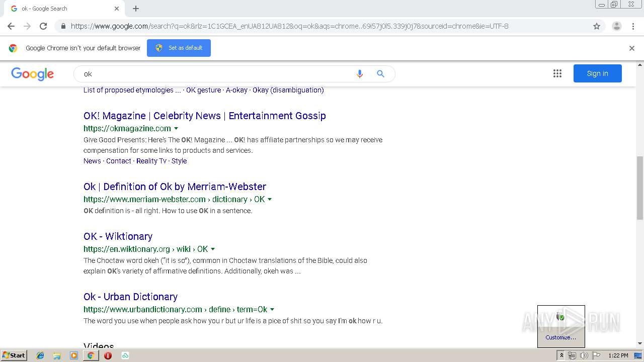Open 'OK - Wiktionary' result
644x362 pixels.
118,236
